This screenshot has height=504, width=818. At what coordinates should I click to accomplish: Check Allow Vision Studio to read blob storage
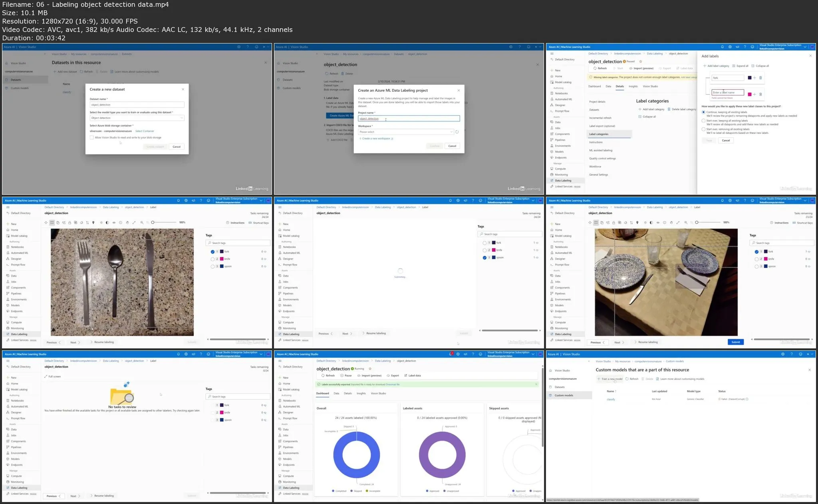(92, 137)
